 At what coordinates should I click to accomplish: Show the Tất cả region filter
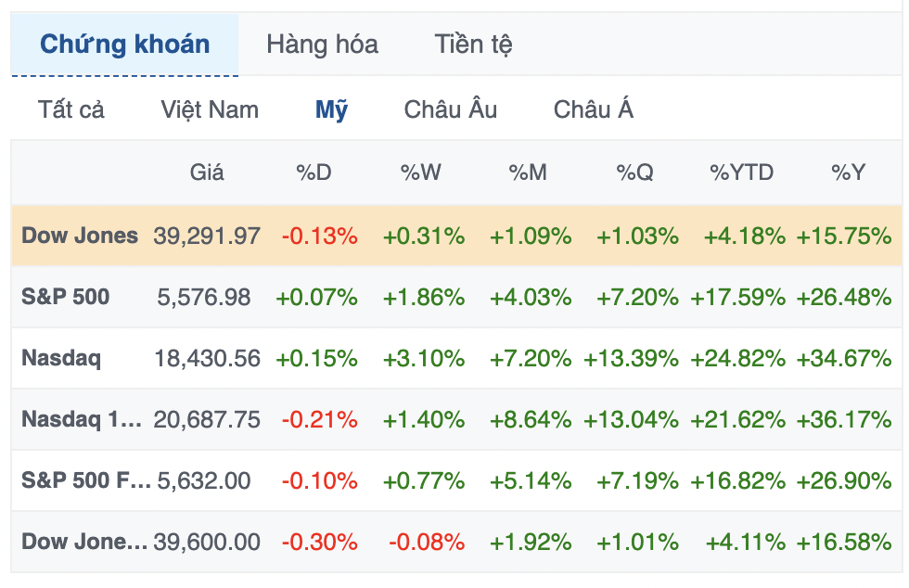(71, 109)
